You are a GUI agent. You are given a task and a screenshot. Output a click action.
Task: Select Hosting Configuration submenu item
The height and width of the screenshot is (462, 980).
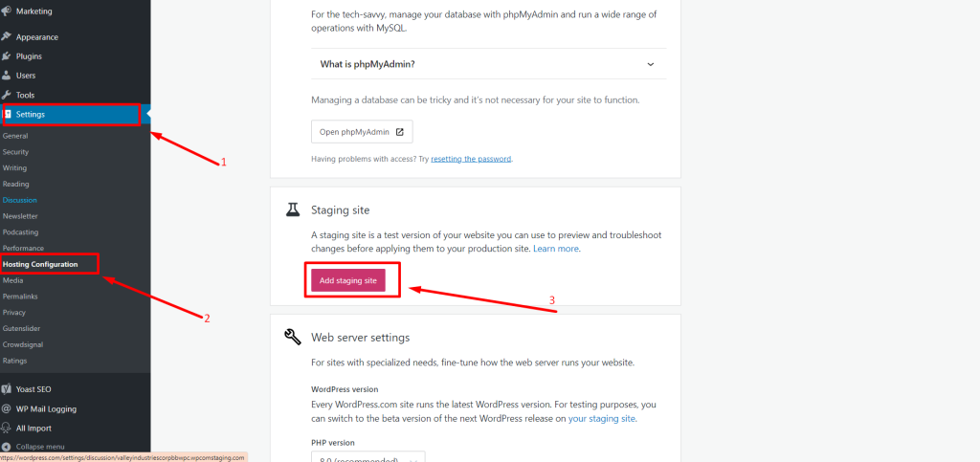tap(48, 264)
